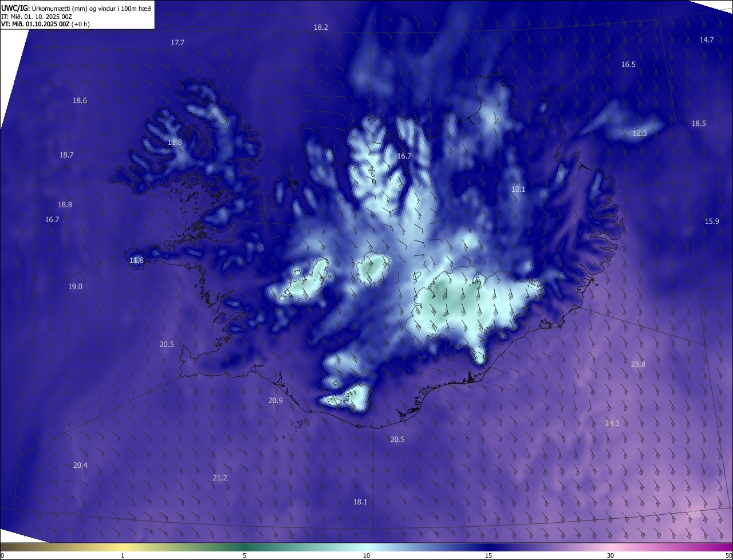Click the 30 tick on the colour scale
The width and height of the screenshot is (733, 560).
610,556
